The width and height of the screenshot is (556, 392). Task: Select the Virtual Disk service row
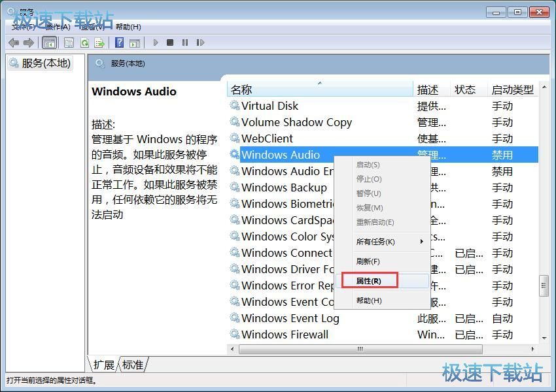coord(383,106)
